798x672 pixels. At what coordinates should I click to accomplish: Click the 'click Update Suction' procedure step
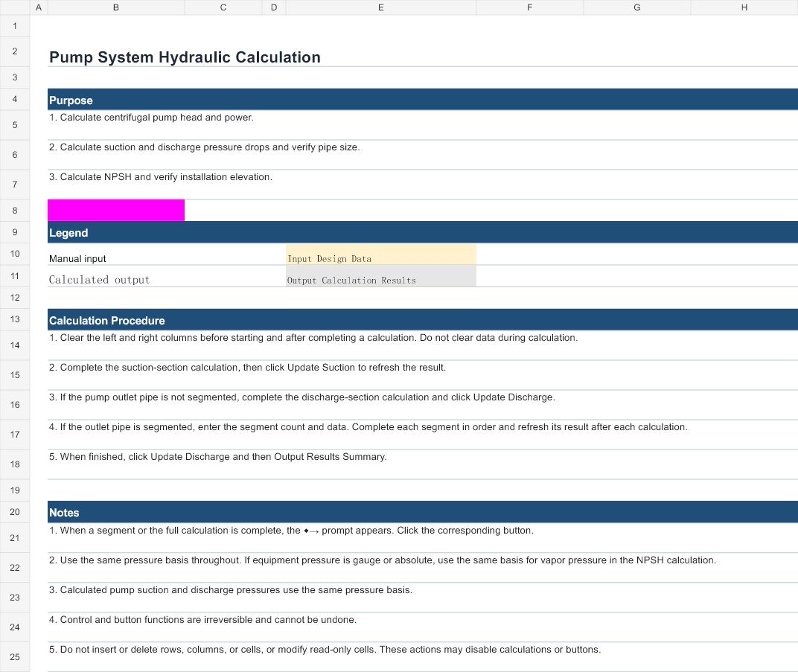click(x=423, y=375)
